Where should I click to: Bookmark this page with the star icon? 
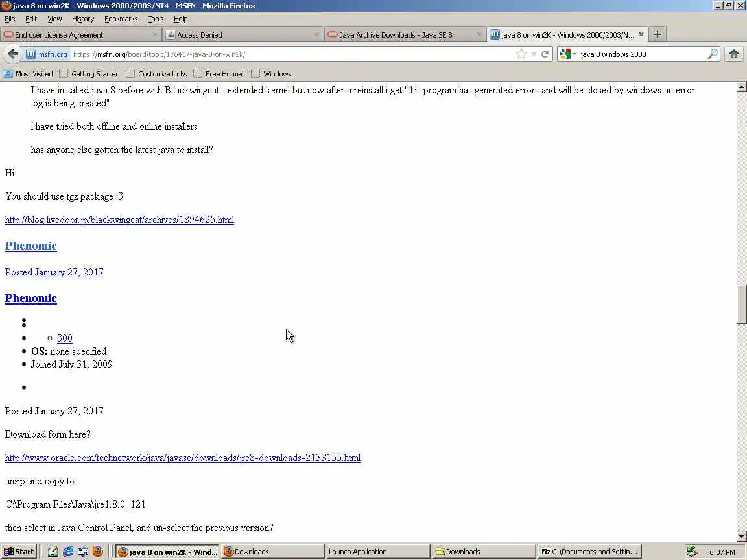[521, 54]
